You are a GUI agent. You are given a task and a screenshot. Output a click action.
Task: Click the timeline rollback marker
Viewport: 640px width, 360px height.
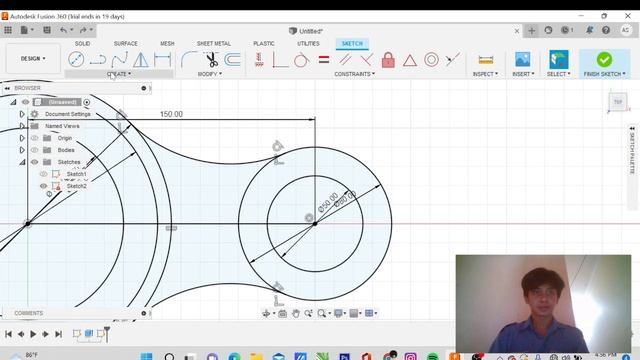[107, 333]
